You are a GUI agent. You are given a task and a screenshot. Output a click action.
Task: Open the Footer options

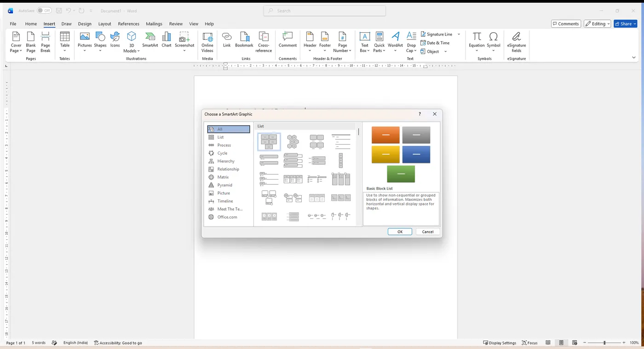(x=325, y=42)
